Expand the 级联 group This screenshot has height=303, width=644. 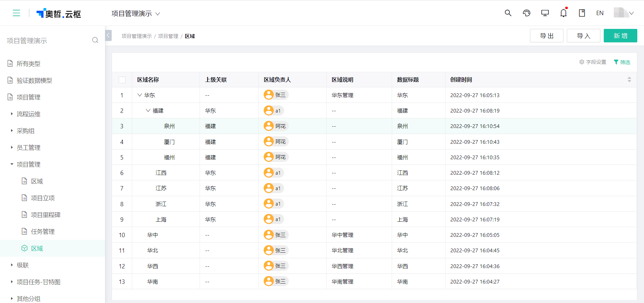tap(22, 265)
